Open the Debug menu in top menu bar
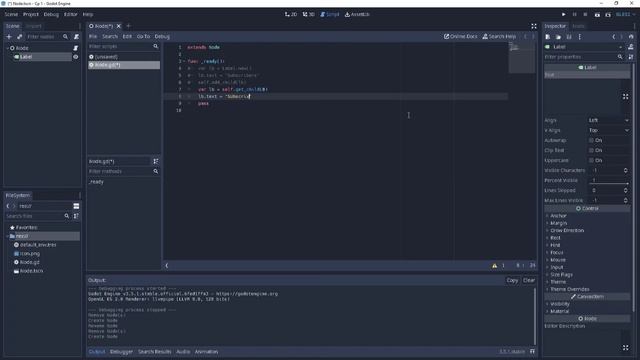 point(51,14)
